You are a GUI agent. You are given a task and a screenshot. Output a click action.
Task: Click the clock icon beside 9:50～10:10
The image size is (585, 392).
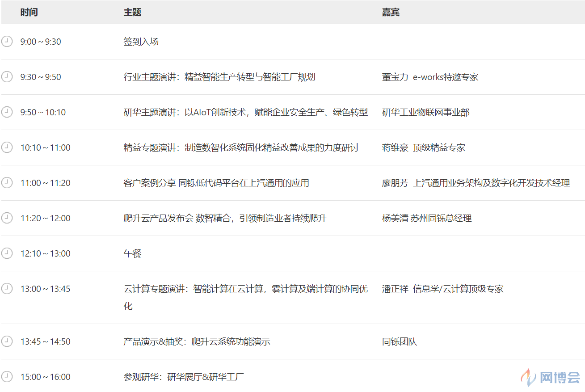[x=7, y=112]
